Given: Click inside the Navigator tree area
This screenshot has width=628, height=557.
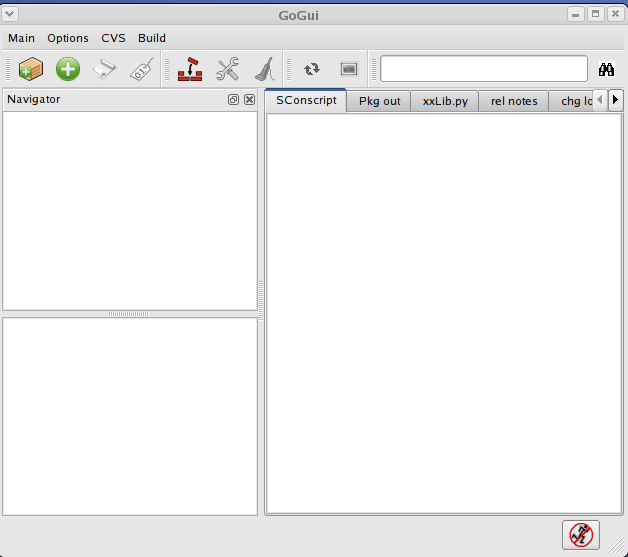Looking at the screenshot, I should (130, 211).
